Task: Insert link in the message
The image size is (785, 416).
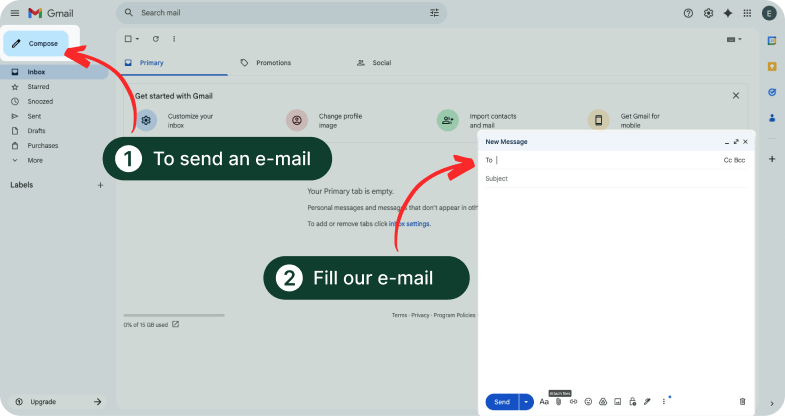Action: click(x=573, y=401)
